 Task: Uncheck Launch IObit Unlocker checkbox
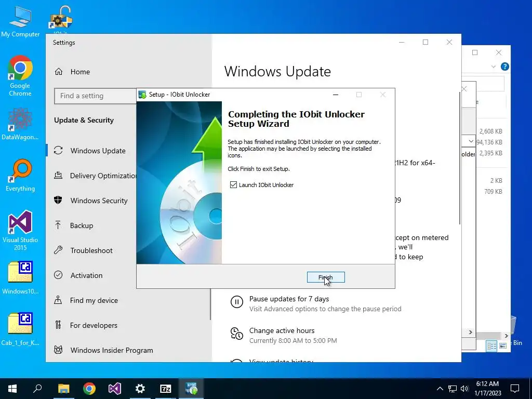pyautogui.click(x=233, y=185)
